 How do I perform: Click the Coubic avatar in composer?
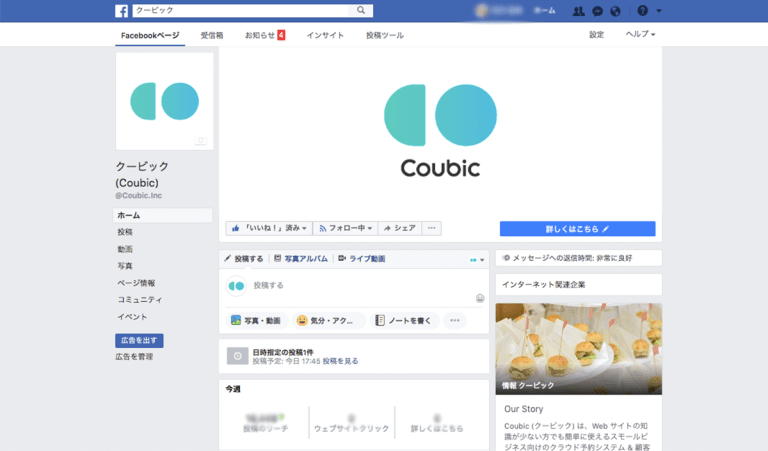pyautogui.click(x=236, y=286)
